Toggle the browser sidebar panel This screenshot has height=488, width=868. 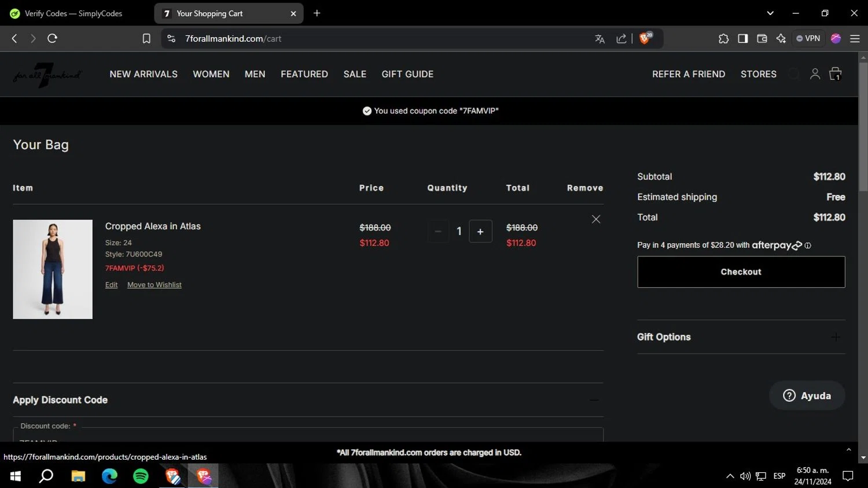[743, 39]
